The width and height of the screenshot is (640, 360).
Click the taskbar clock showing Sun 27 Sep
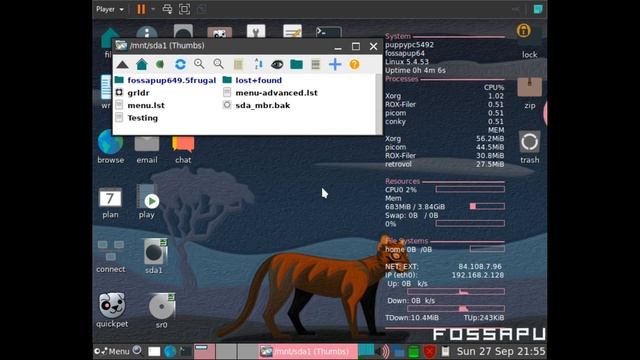[501, 351]
